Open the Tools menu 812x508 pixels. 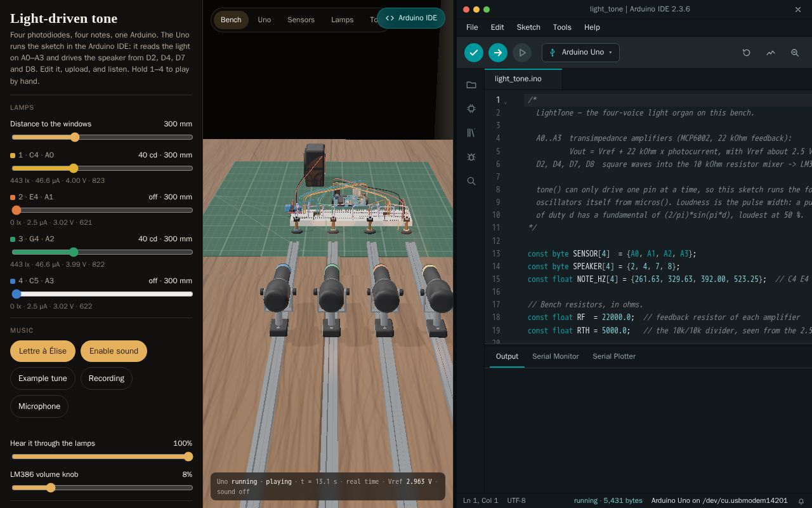[562, 27]
